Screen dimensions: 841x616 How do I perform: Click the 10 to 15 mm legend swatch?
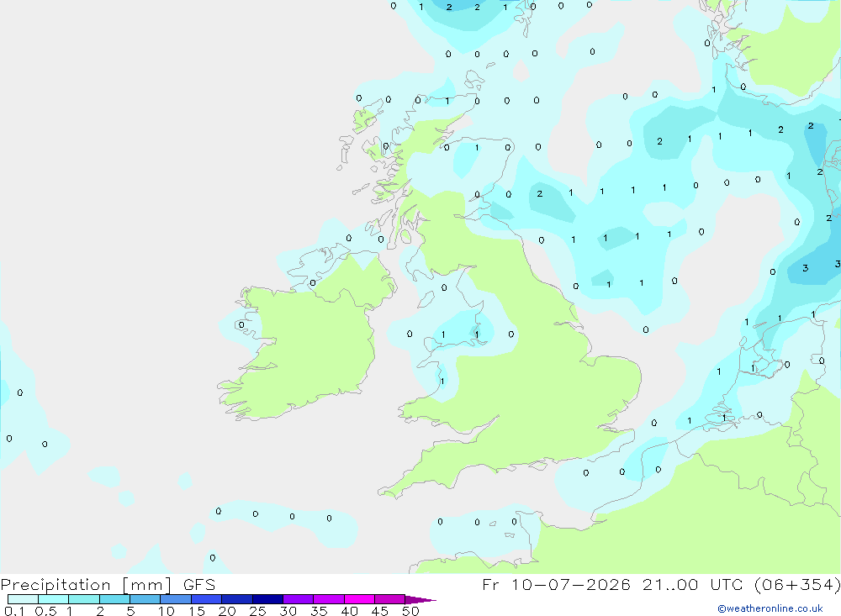point(176,599)
